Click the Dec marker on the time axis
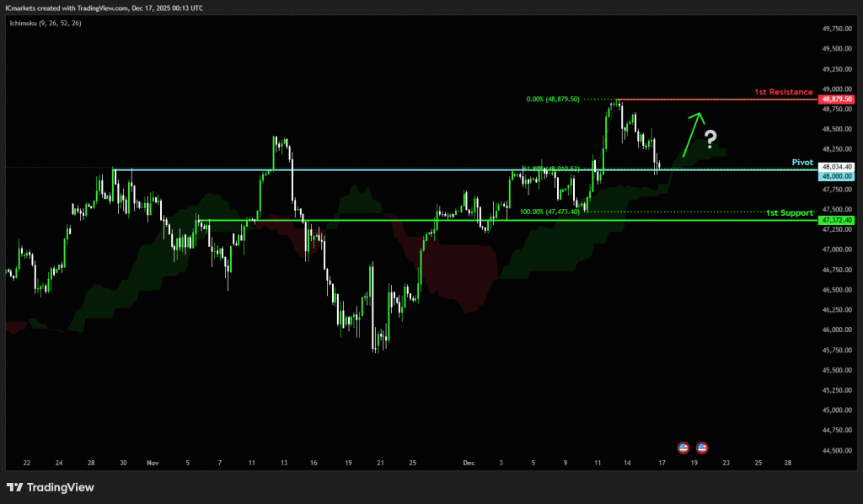Screen dimensions: 863x504 pos(469,463)
